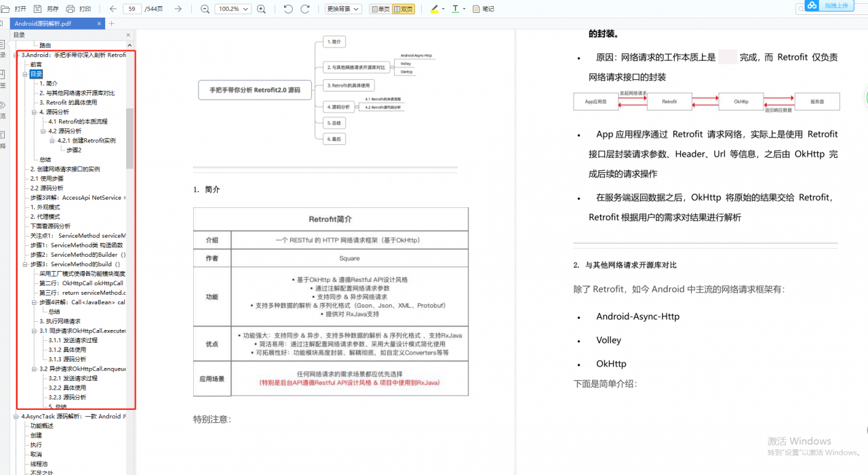Screen dimensions: 868x475
Task: Select 步骤2 in the outline
Action: (x=74, y=150)
